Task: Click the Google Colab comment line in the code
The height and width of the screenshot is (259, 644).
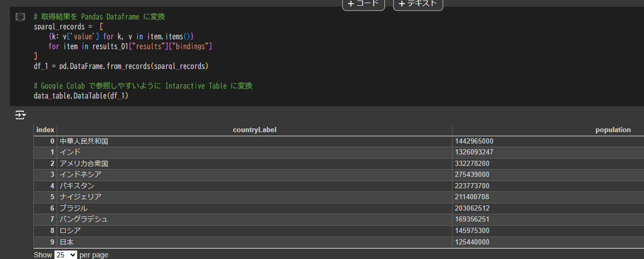Action: click(x=143, y=86)
